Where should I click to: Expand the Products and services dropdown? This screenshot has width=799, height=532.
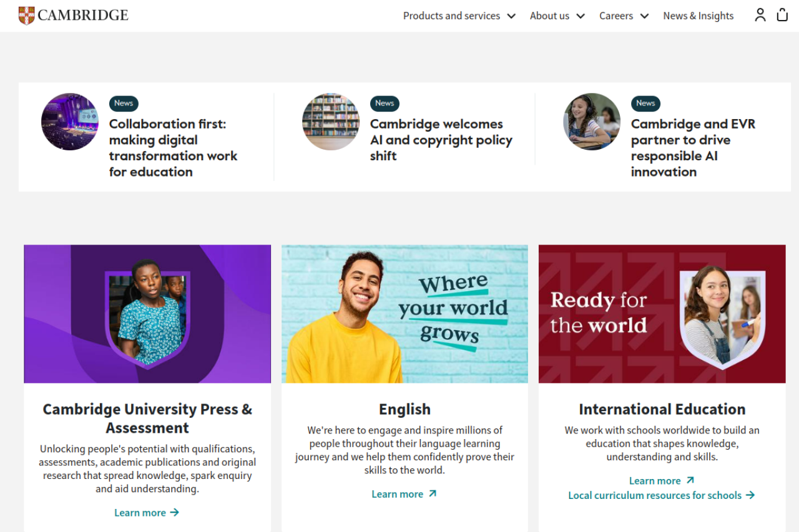(511, 16)
